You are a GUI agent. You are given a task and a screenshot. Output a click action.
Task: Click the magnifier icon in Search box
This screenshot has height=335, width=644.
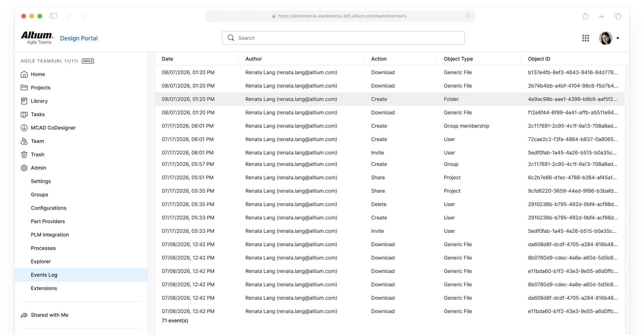[x=231, y=38]
